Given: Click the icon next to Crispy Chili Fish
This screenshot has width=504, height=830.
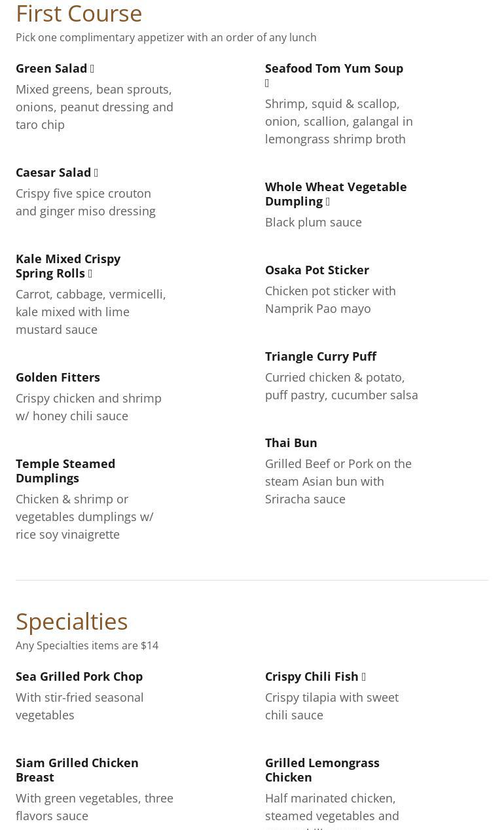Looking at the screenshot, I should [x=364, y=677].
